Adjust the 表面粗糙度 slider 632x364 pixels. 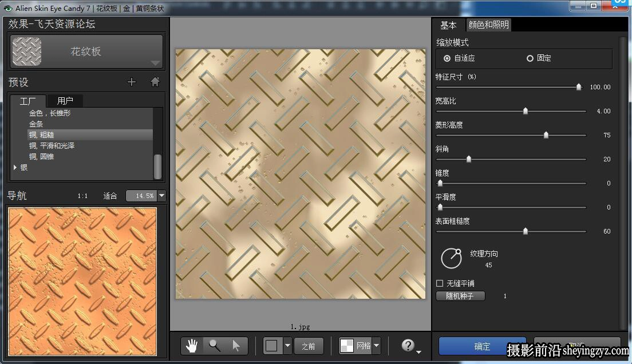[525, 231]
